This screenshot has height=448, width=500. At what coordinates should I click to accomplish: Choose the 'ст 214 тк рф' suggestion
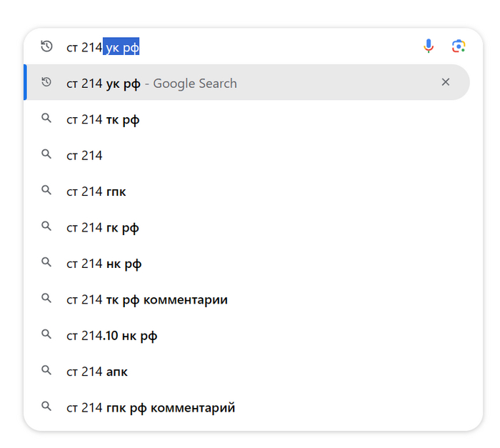[x=103, y=119]
